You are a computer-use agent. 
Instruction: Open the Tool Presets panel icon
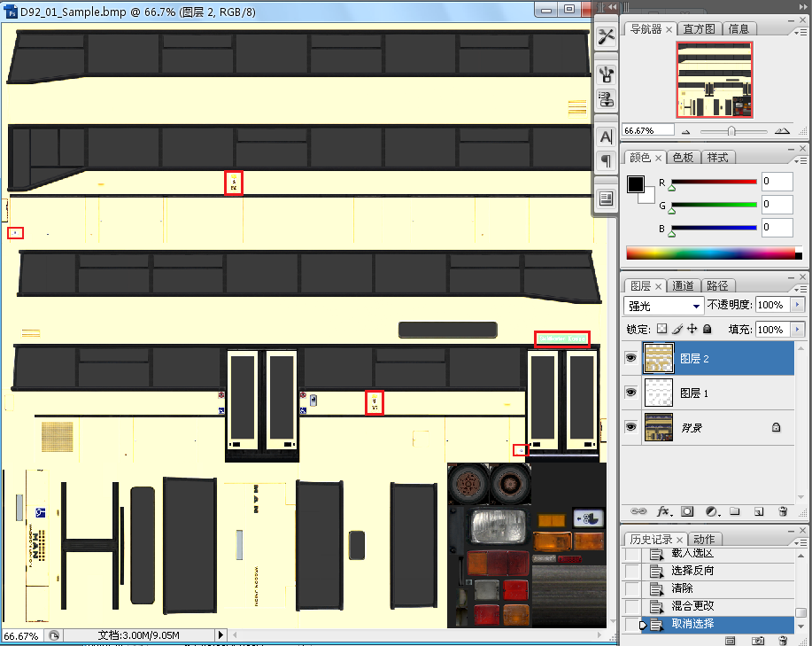(x=606, y=37)
